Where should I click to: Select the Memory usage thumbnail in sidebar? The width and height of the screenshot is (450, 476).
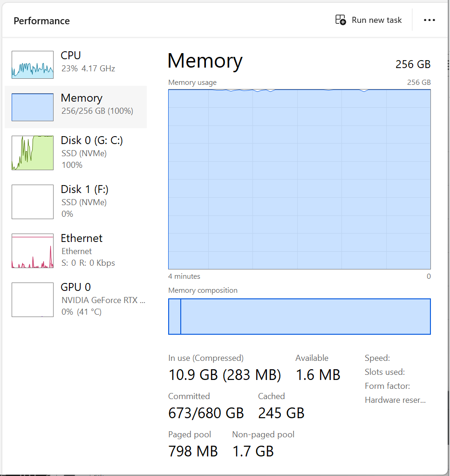[x=33, y=107]
